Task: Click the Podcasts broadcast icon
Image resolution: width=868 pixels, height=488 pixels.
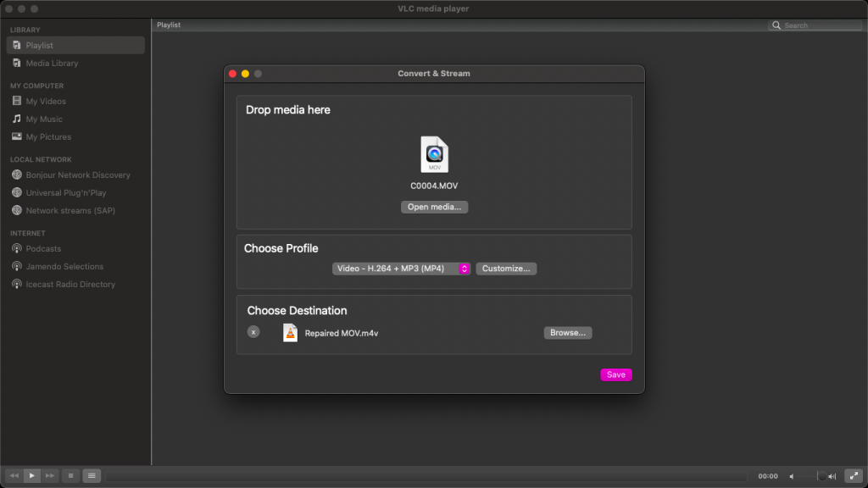Action: tap(17, 248)
